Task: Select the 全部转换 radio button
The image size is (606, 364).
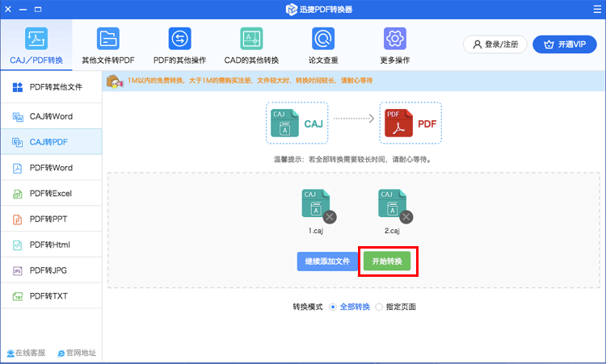Action: [333, 307]
